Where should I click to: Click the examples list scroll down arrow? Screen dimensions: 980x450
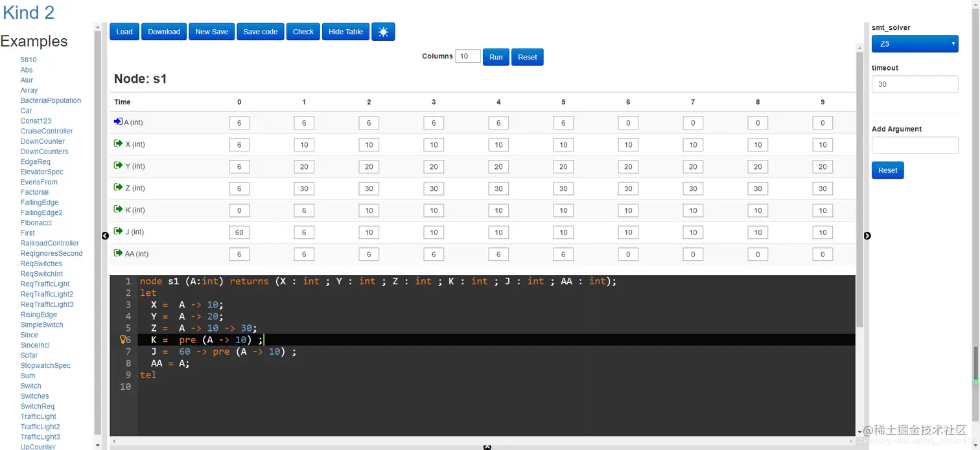pos(98,445)
